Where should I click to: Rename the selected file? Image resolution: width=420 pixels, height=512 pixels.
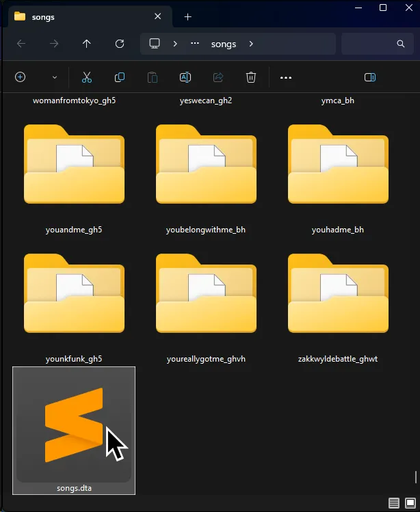(185, 77)
